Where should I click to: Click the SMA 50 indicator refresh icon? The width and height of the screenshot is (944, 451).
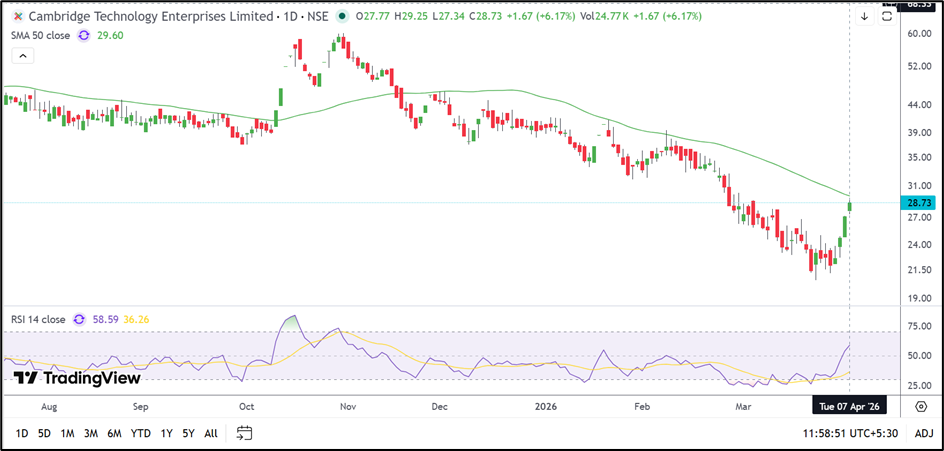[x=83, y=34]
